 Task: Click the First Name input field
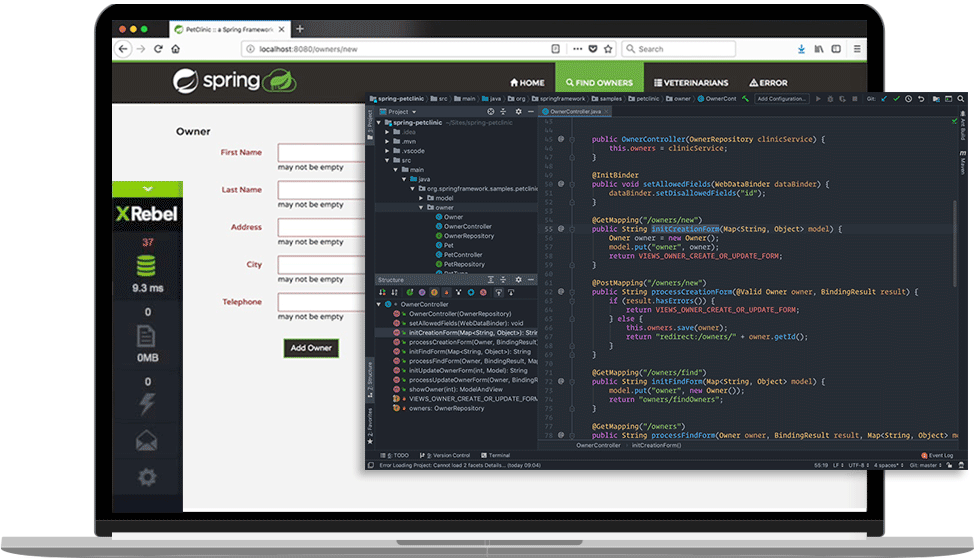tap(322, 153)
